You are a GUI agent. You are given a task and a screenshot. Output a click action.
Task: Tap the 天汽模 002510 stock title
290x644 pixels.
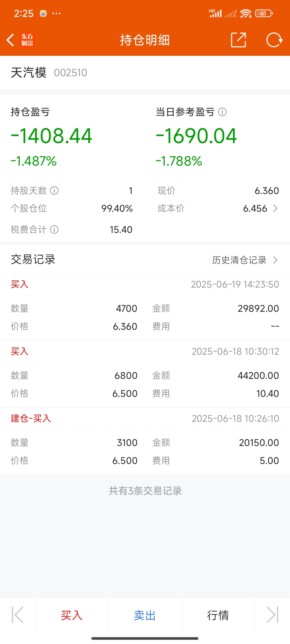[49, 72]
